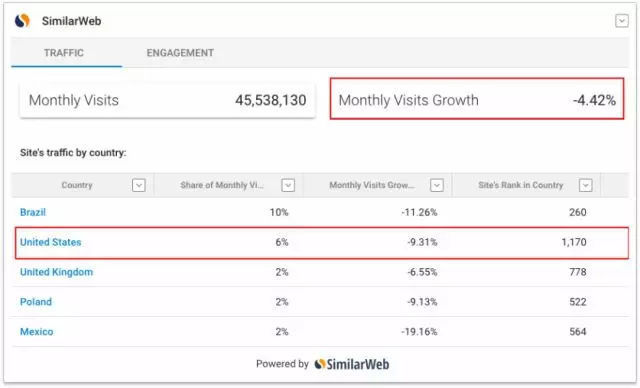This screenshot has height=388, width=640.
Task: Click the Monthly Visits card
Action: [167, 100]
